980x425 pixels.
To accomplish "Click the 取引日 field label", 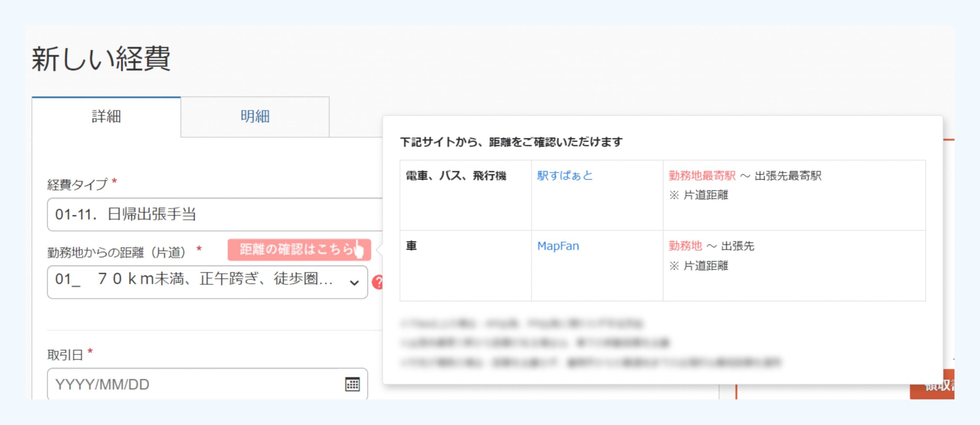I will [65, 355].
